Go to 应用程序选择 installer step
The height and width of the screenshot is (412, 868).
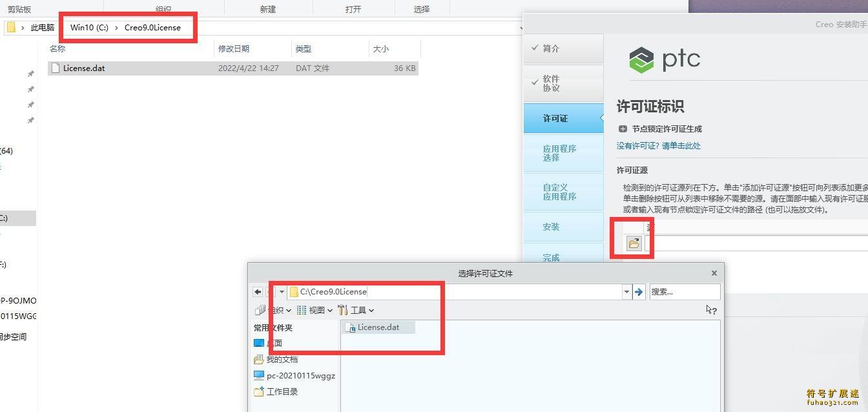tap(563, 153)
